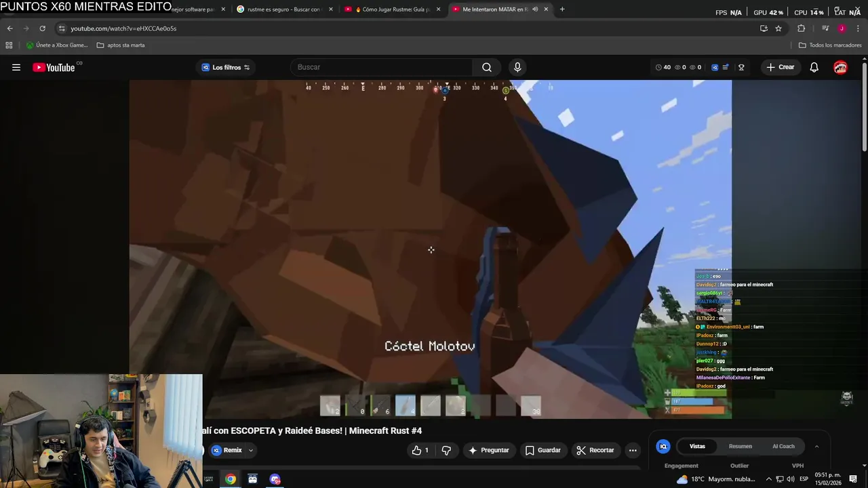Click the IQ badge in the side panel
The image size is (868, 488).
point(663,446)
